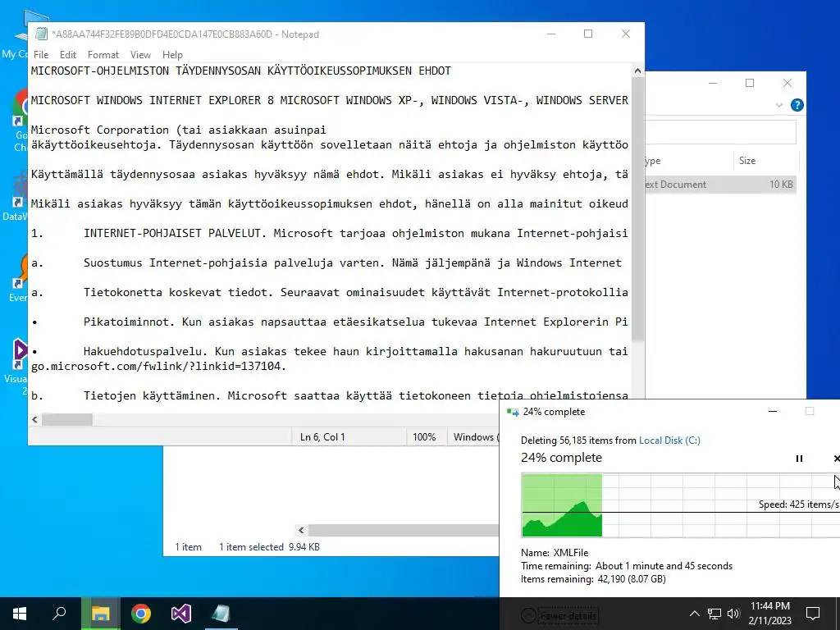The width and height of the screenshot is (840, 630).
Task: Select the 10 KB Text Document row
Action: (x=721, y=185)
